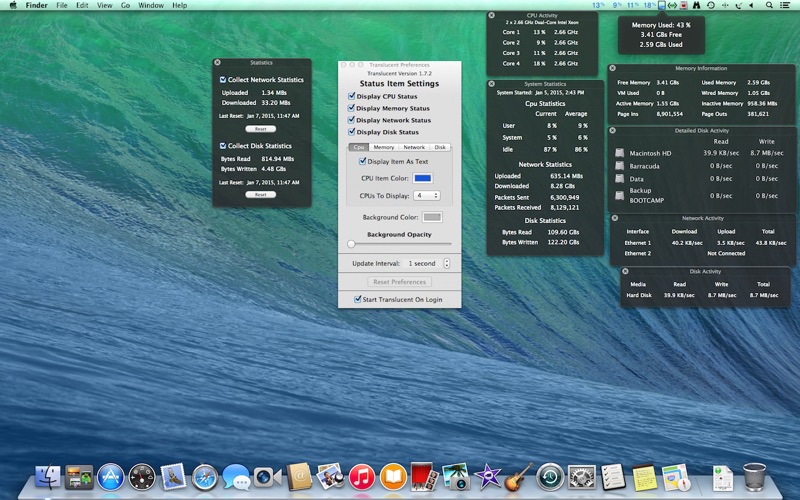
Task: Open GarageBand guitar icon in Dock
Action: pos(518,477)
